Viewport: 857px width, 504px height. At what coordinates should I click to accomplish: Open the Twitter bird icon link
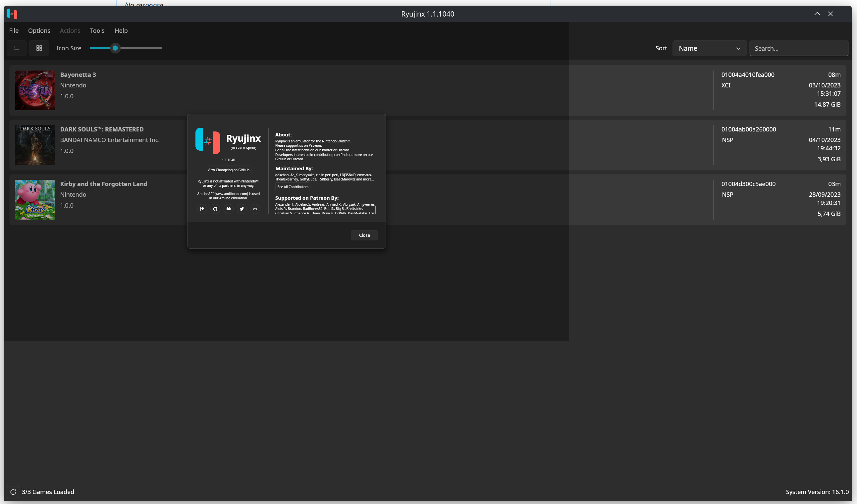click(242, 209)
